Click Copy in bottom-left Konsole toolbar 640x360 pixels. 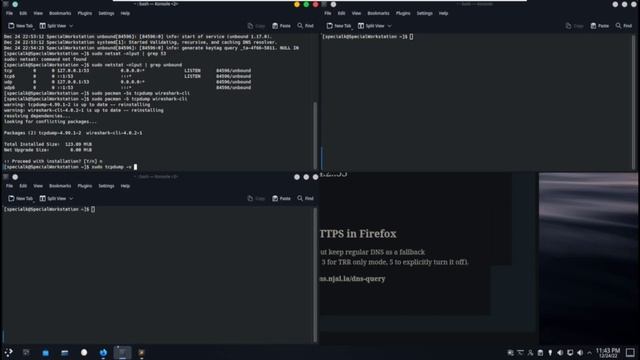click(256, 198)
